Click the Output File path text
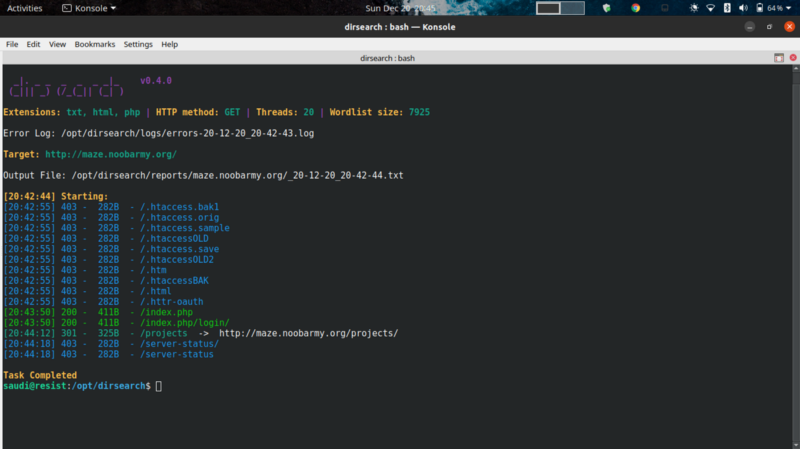The width and height of the screenshot is (800, 449). click(x=237, y=175)
